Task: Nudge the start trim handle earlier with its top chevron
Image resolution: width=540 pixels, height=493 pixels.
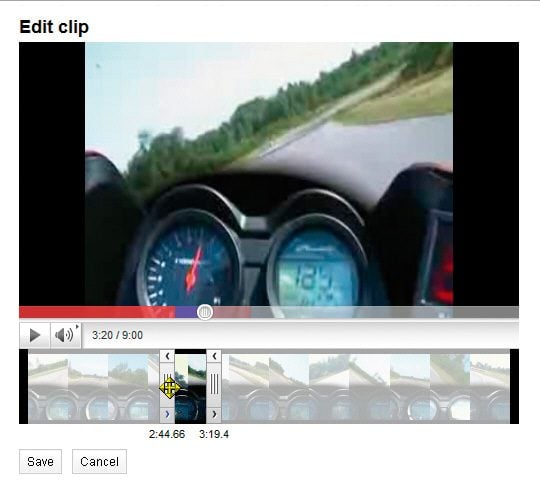Action: pyautogui.click(x=167, y=356)
